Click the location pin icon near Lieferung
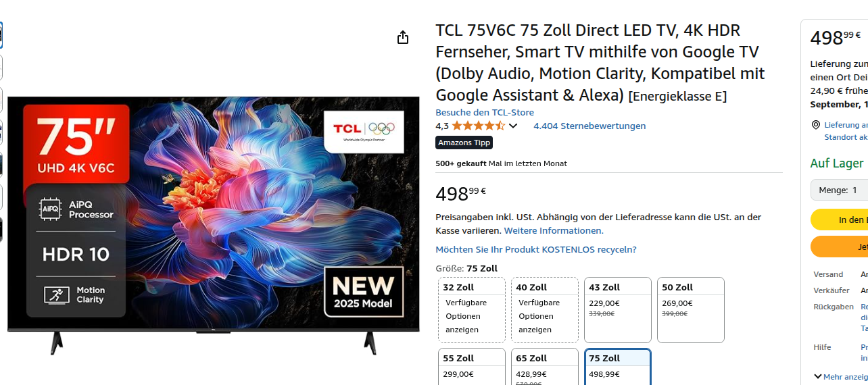Image resolution: width=868 pixels, height=385 pixels. coord(816,125)
